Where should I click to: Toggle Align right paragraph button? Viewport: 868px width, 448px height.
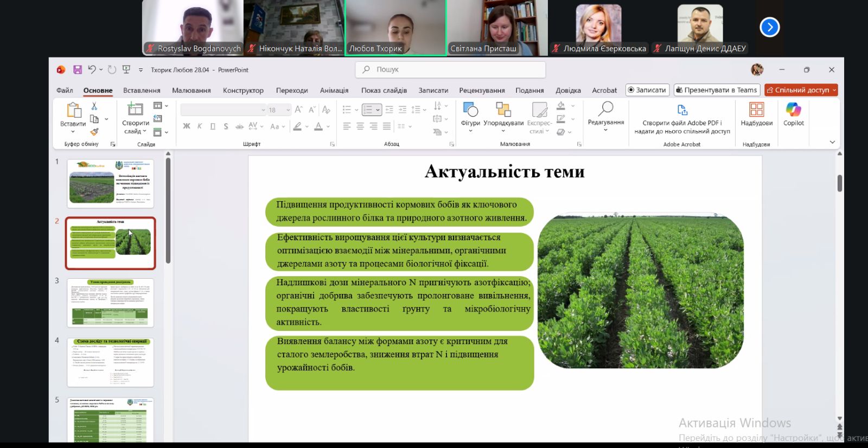(x=374, y=126)
